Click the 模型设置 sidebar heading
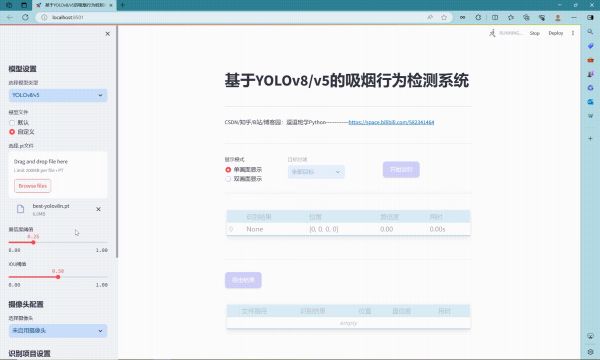Screen dimensions: 600x360 tap(22, 69)
